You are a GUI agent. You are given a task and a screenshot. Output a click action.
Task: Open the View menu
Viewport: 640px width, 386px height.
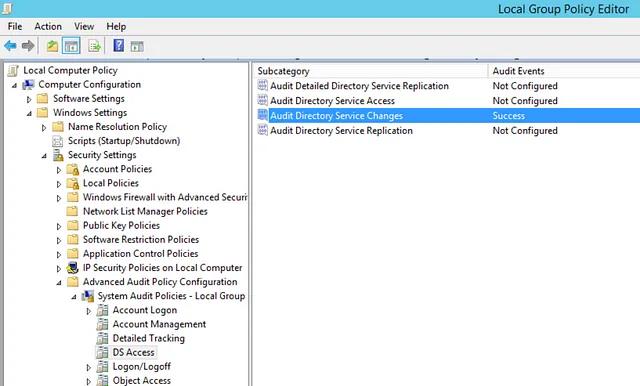pos(84,27)
